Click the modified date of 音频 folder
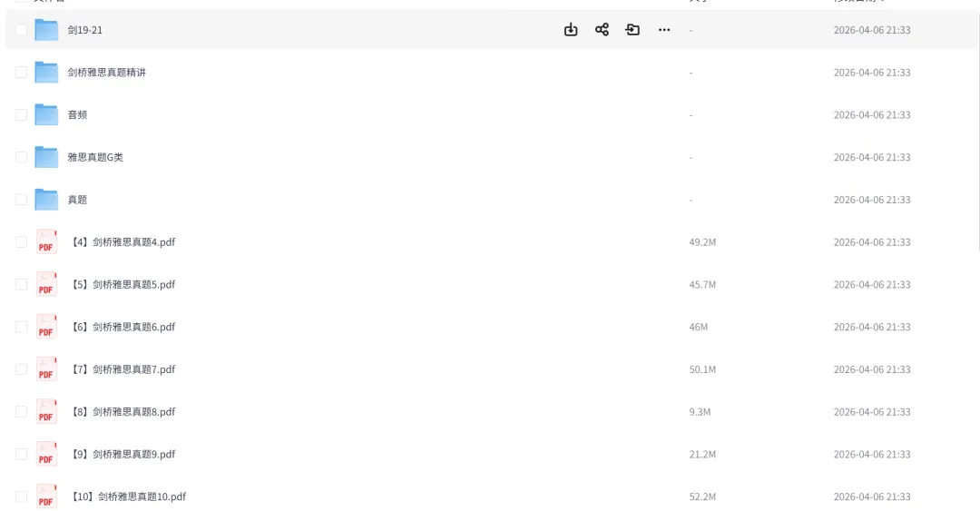This screenshot has width=980, height=511. [872, 114]
